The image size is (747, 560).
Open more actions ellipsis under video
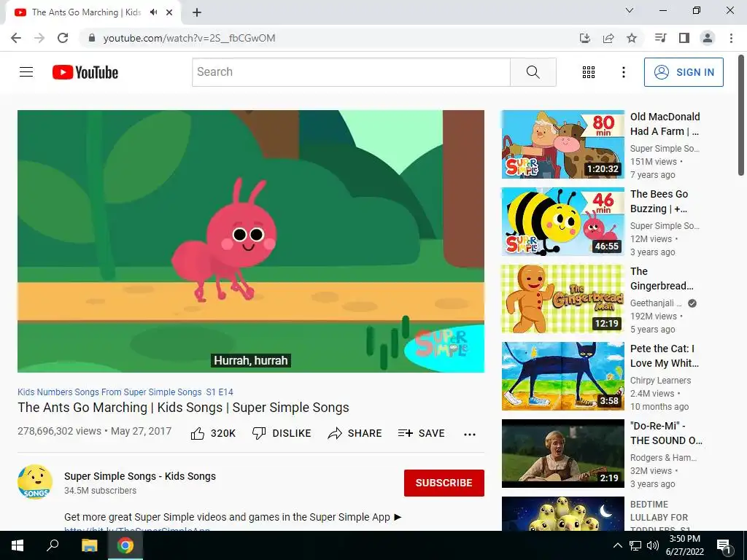[470, 434]
